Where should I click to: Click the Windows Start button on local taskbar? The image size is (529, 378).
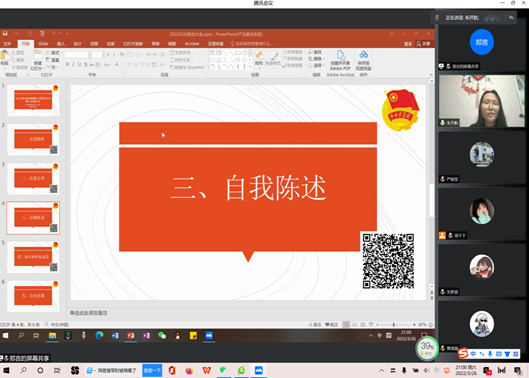tap(6, 370)
